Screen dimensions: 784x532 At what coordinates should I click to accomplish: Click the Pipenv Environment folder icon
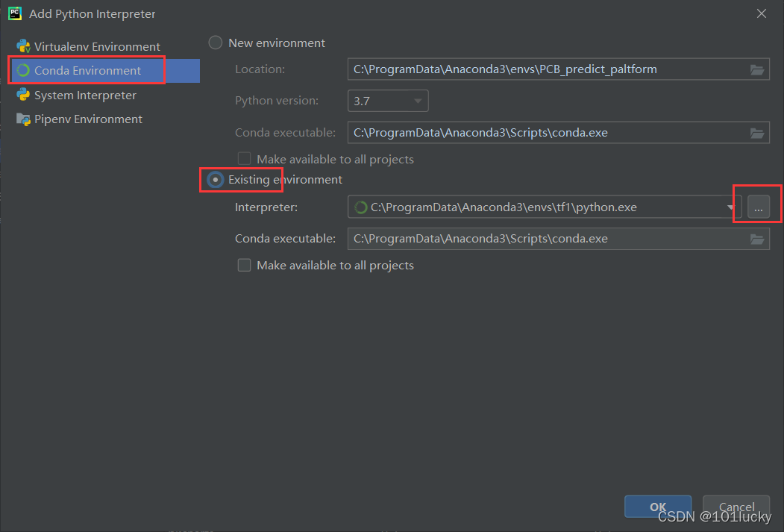point(23,119)
